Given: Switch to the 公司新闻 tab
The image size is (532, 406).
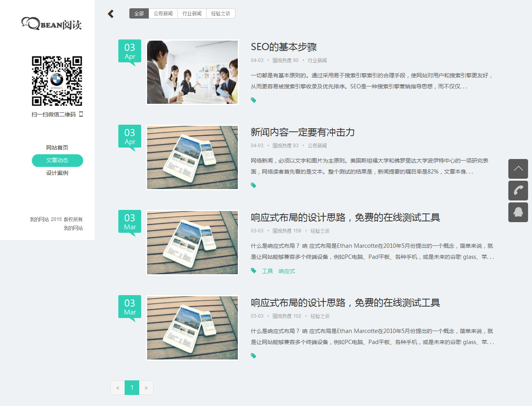Looking at the screenshot, I should click(163, 14).
